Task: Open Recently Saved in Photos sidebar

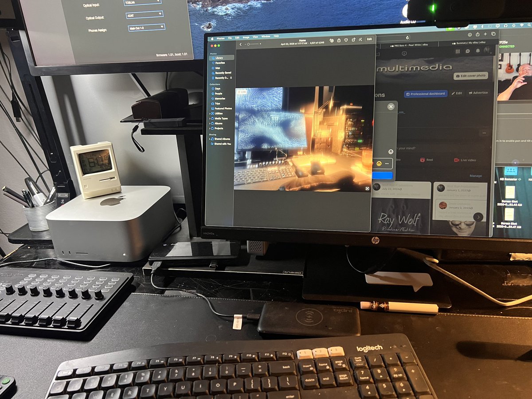Action: tap(223, 73)
